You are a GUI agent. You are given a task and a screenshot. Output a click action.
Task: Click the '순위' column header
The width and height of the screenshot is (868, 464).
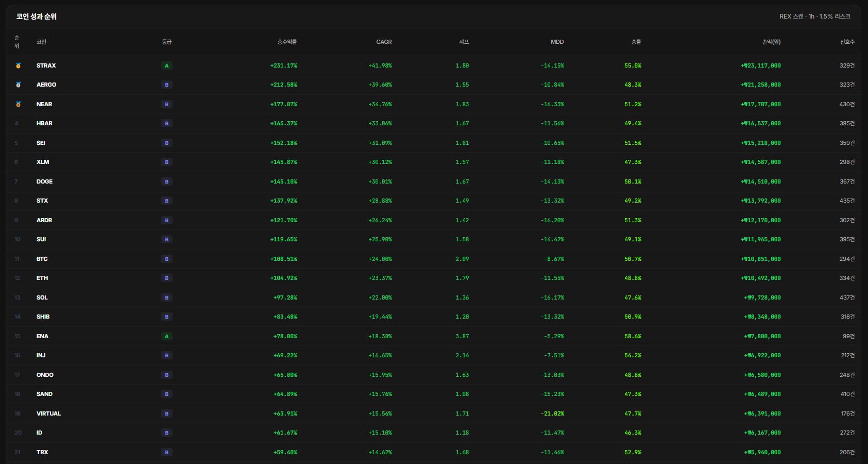pyautogui.click(x=17, y=42)
